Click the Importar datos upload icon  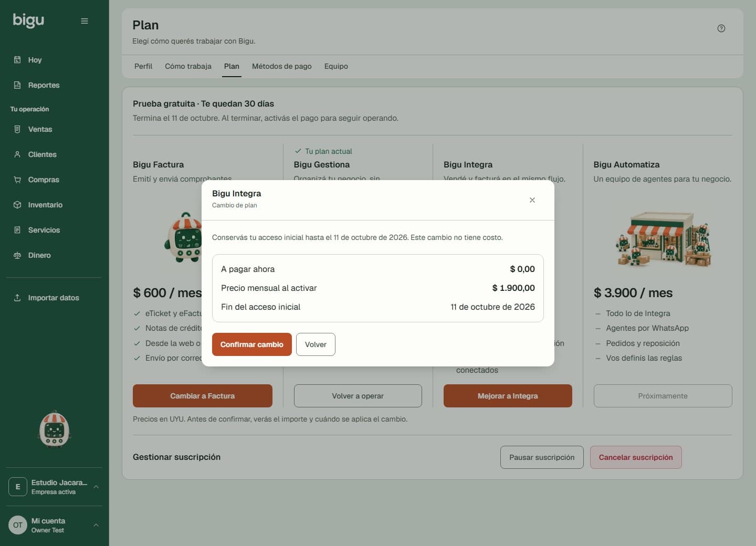coord(17,298)
